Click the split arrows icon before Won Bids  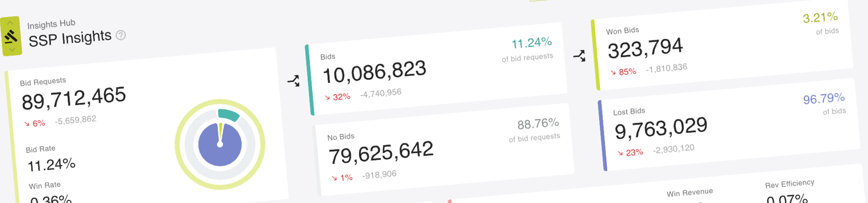(579, 56)
